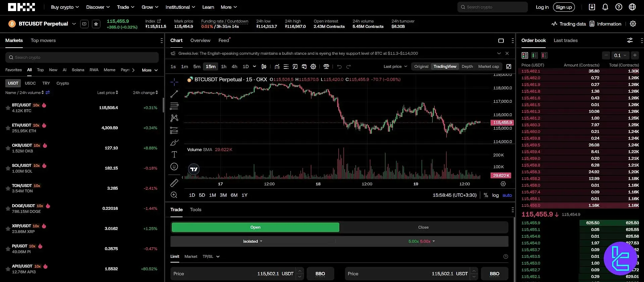Click the notification bell icon
The height and width of the screenshot is (282, 644).
pyautogui.click(x=605, y=7)
